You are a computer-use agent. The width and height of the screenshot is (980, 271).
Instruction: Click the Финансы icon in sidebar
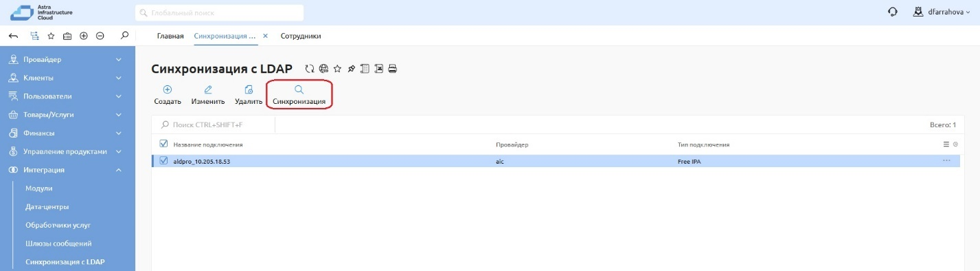coord(13,133)
